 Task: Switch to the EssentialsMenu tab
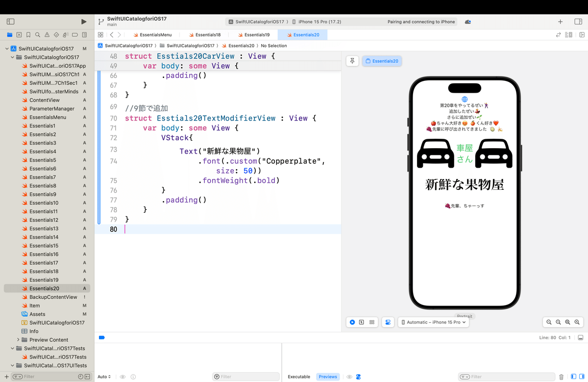(152, 35)
